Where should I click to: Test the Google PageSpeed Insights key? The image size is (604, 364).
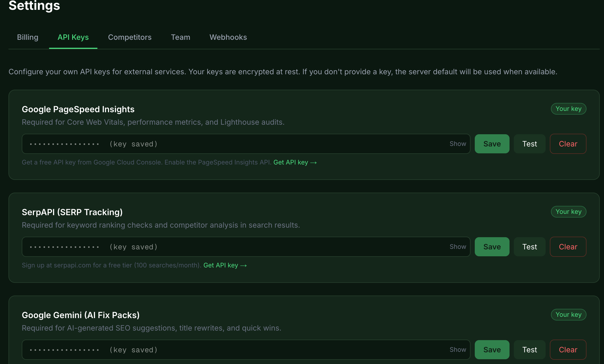[529, 144]
